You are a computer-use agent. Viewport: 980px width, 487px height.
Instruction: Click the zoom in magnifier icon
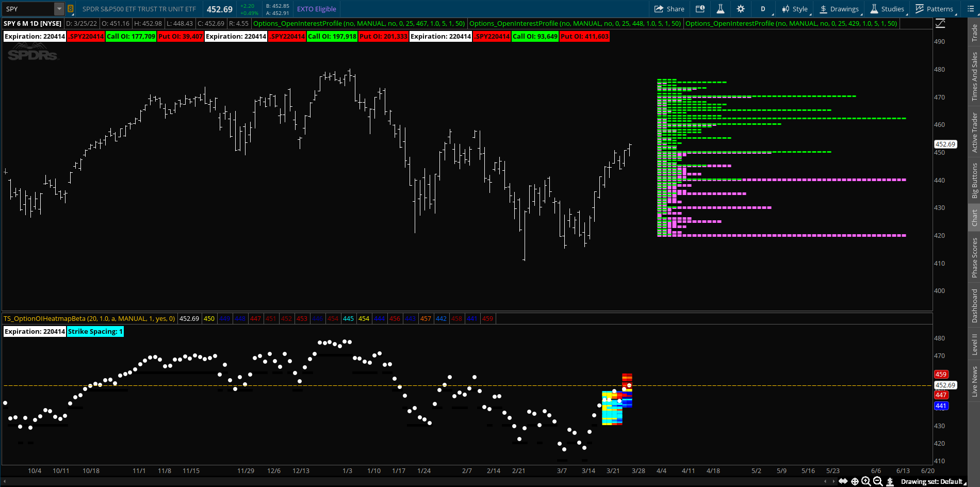pos(866,481)
